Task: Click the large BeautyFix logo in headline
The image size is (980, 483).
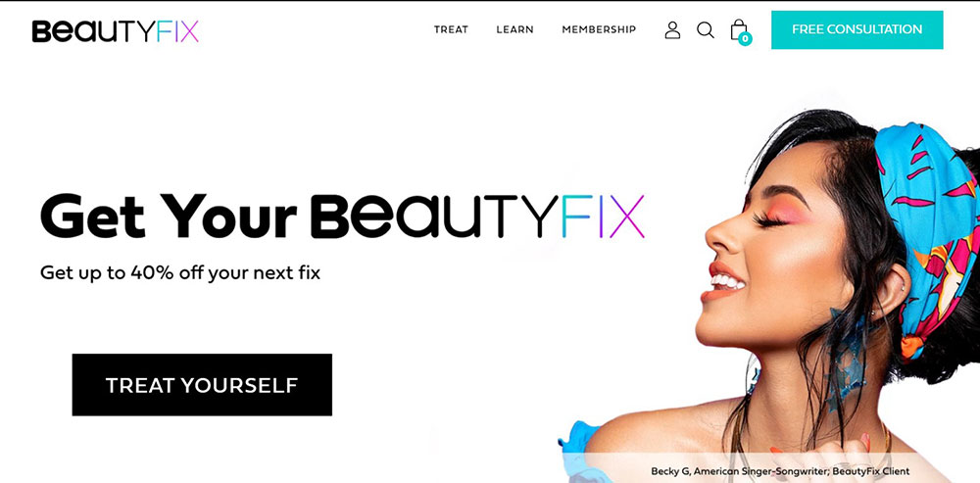Action: point(477,217)
